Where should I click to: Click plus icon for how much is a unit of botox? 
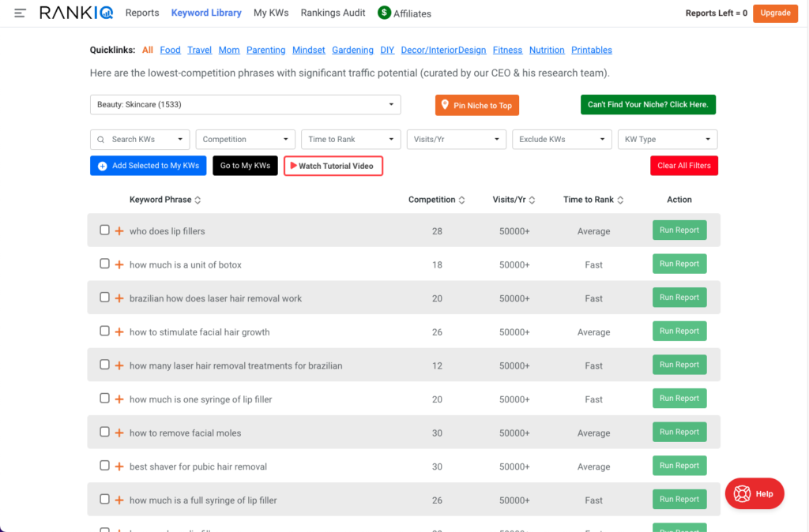click(119, 264)
